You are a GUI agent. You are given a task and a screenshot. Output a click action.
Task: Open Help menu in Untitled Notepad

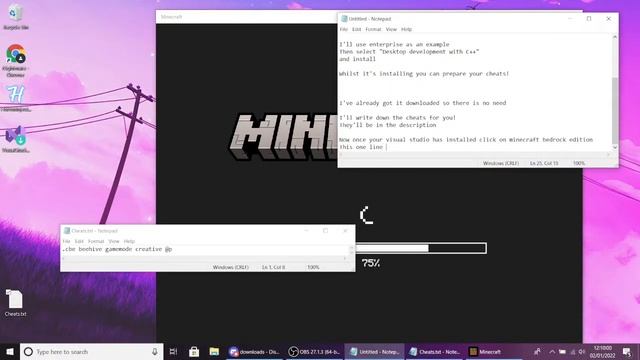407,29
